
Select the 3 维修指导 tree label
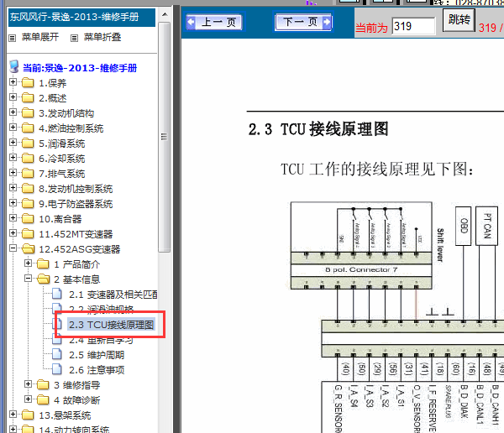point(76,385)
